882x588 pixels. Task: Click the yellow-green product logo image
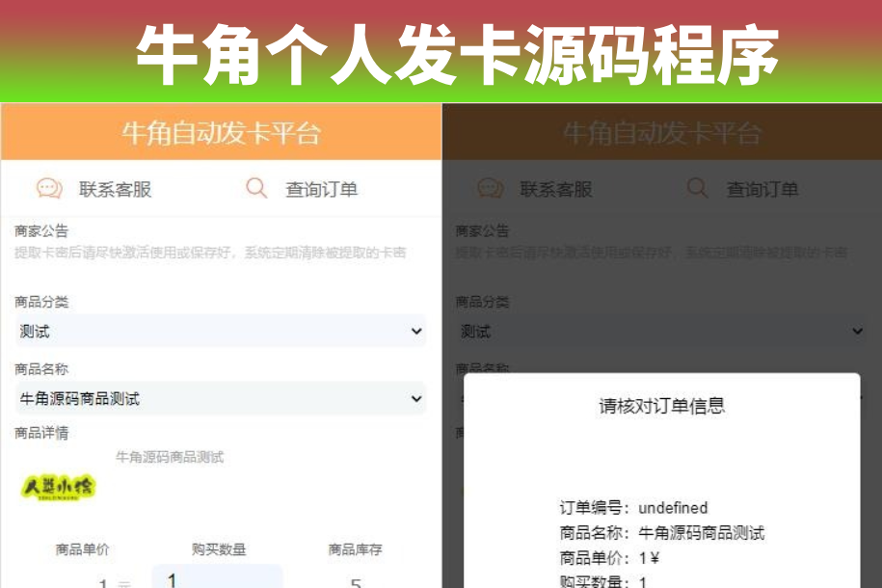pos(59,488)
